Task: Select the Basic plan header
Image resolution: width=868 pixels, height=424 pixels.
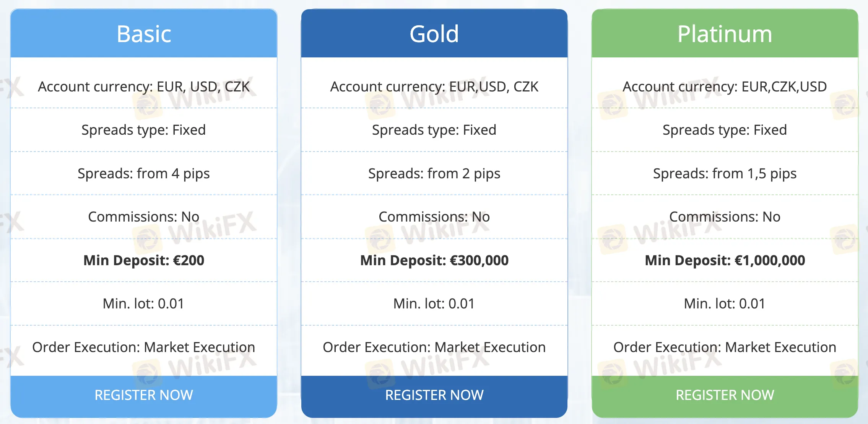Action: coord(144,34)
